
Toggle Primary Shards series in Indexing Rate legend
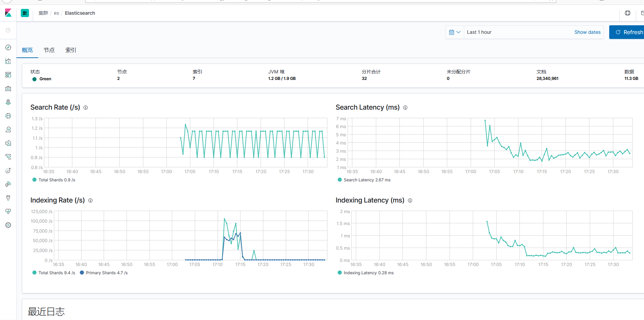click(104, 273)
